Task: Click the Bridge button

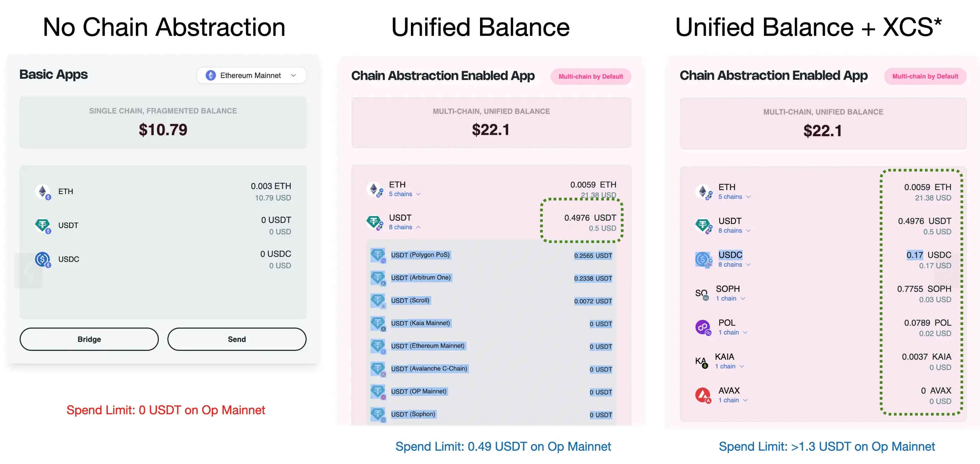Action: pyautogui.click(x=89, y=339)
